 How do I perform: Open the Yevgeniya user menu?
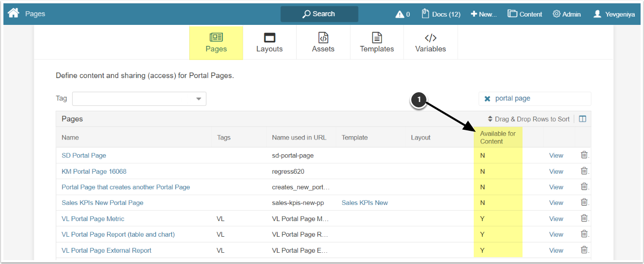click(x=614, y=14)
